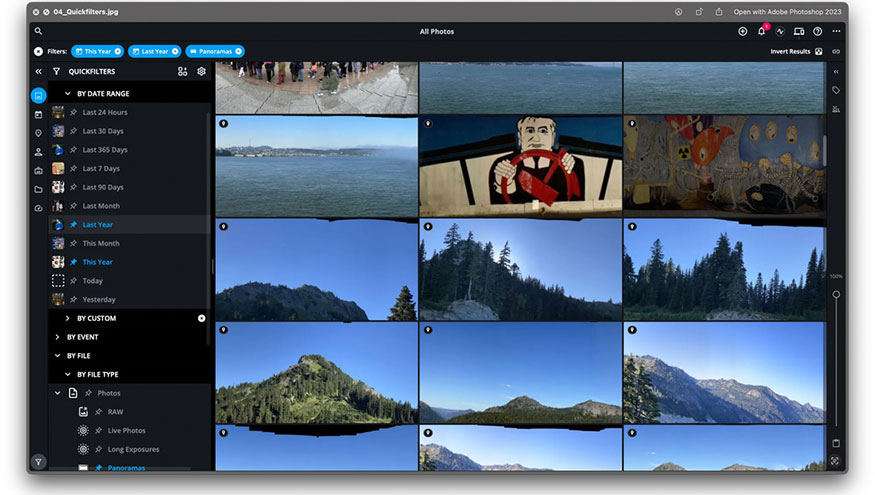Expand the By Custom section
The image size is (875, 495).
[x=68, y=318]
